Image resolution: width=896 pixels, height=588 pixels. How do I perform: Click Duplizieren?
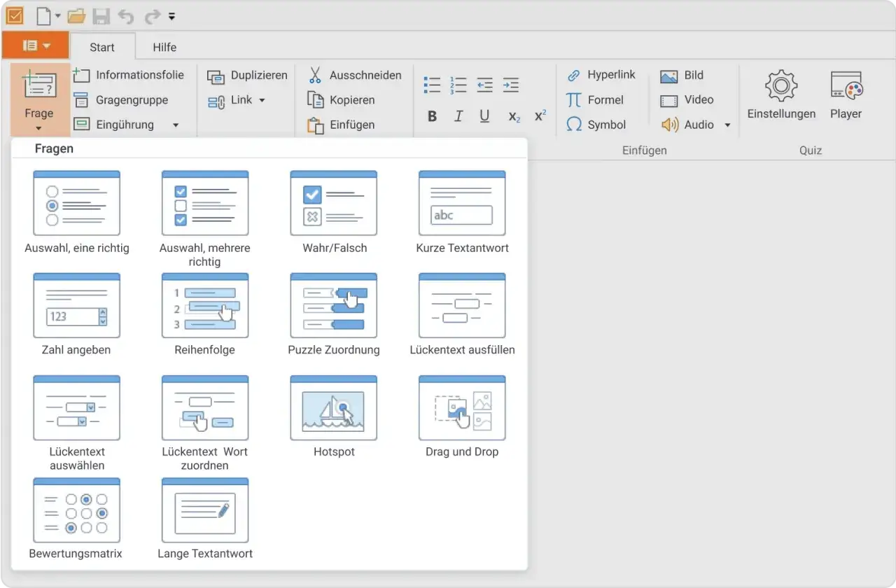248,75
